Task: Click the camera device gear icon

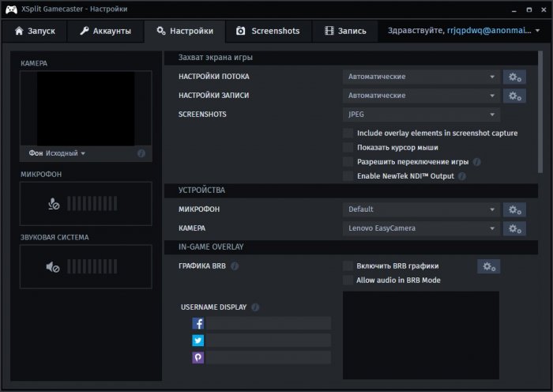Action: (x=513, y=228)
